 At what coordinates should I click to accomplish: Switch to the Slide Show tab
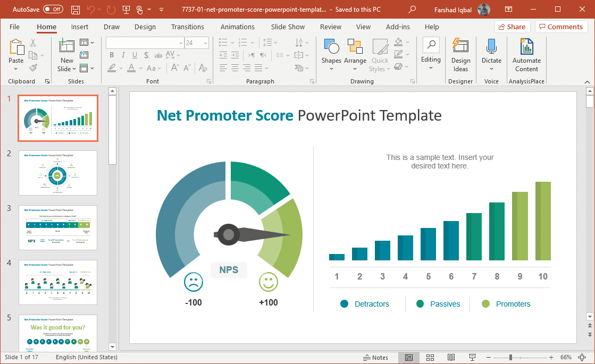pos(288,27)
